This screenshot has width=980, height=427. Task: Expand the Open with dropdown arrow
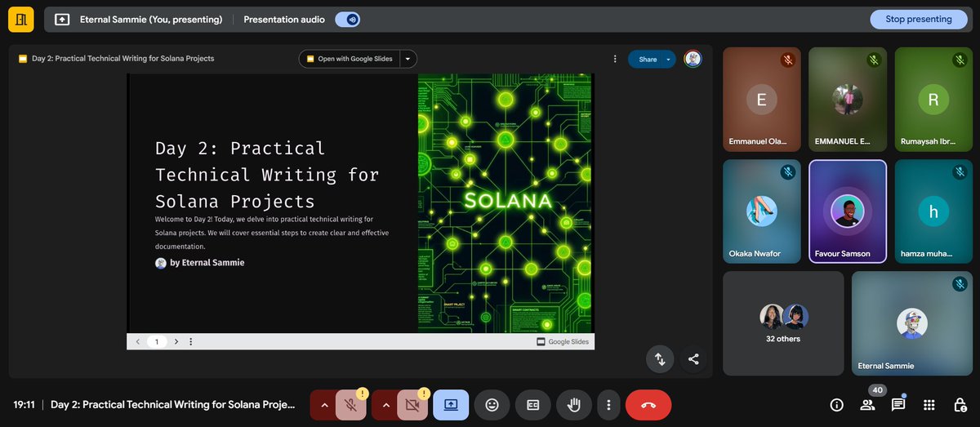click(408, 59)
